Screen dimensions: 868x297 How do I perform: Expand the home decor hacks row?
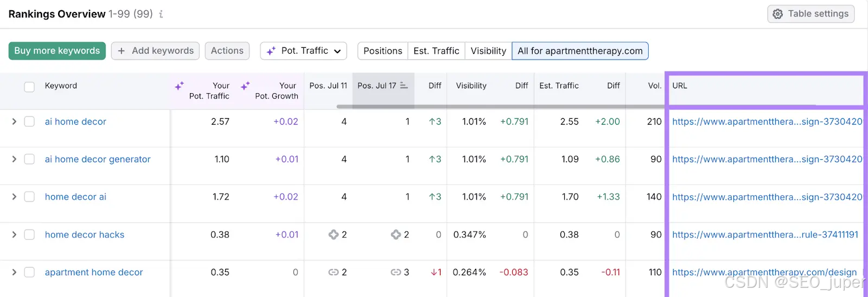(14, 235)
